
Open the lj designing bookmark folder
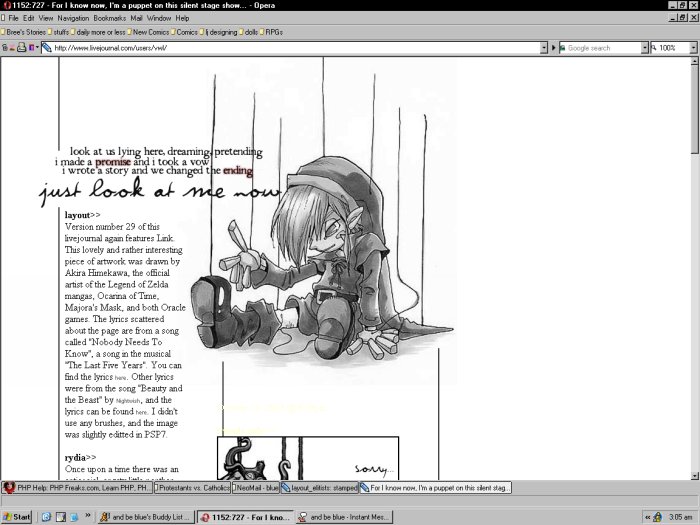[218, 32]
